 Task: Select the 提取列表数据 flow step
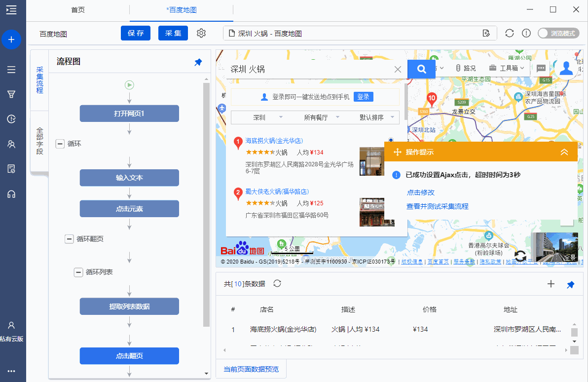(129, 306)
